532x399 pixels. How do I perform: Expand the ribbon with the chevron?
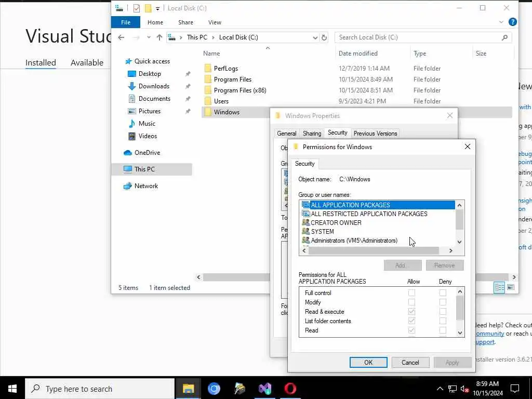(501, 22)
